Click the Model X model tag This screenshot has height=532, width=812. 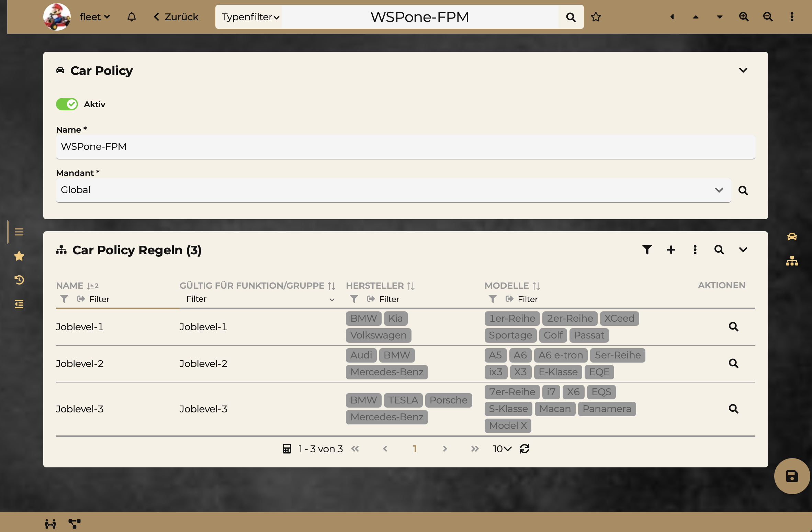pos(508,425)
